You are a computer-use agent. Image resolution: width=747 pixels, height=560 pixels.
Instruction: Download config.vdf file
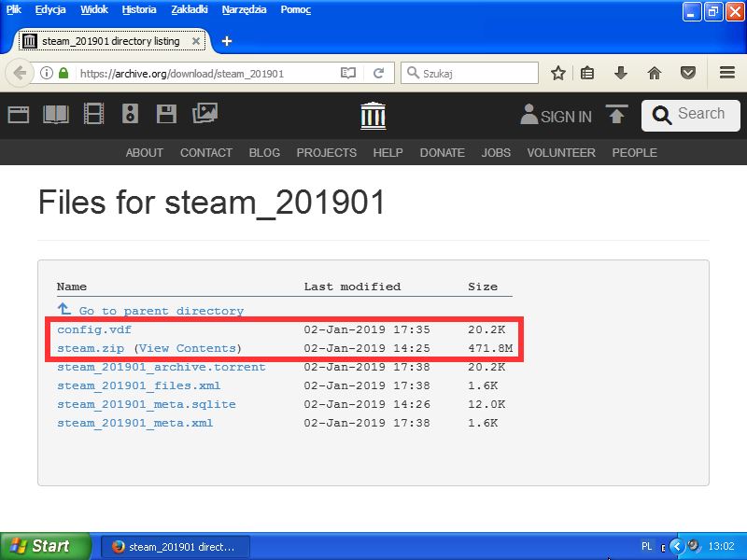click(x=94, y=329)
